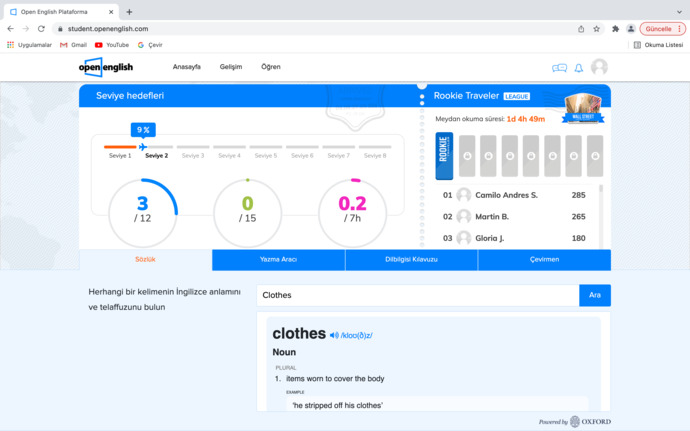Select the Dilbilgisi Kılavuzu tab
Screen dimensions: 690x431
point(411,260)
